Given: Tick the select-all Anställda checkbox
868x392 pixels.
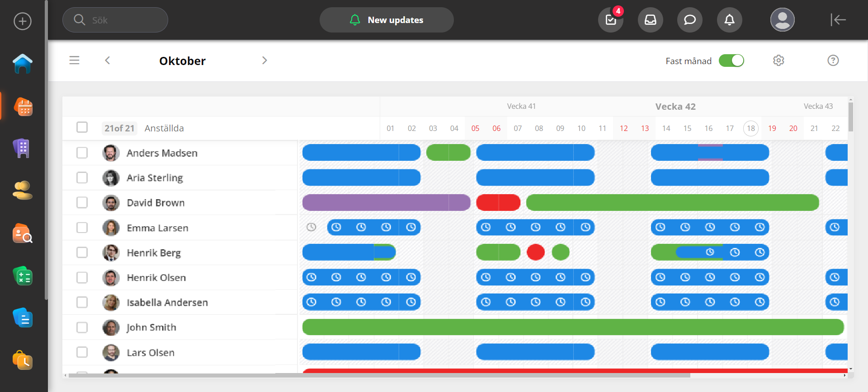Looking at the screenshot, I should [x=82, y=127].
